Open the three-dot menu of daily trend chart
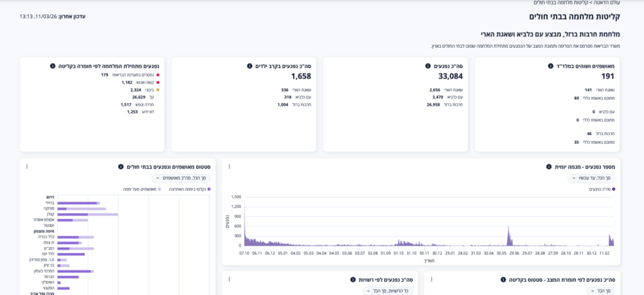Screen dimensions: 644x295 229,167
